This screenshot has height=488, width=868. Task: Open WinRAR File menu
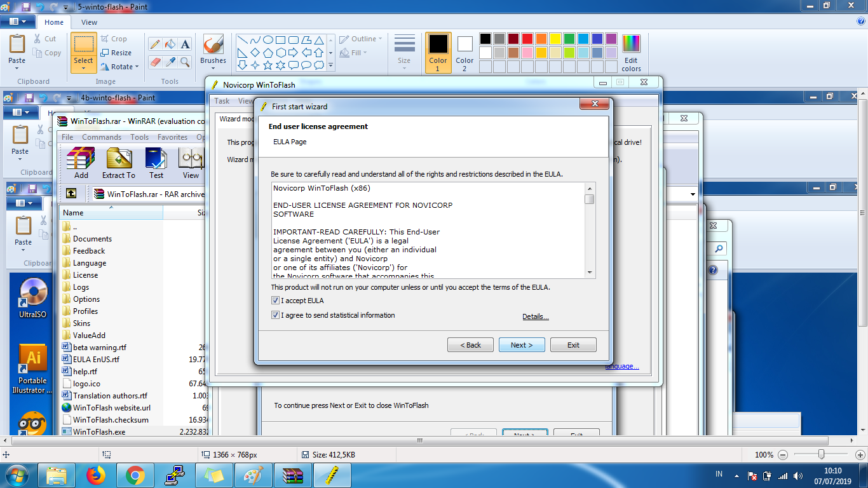tap(67, 137)
